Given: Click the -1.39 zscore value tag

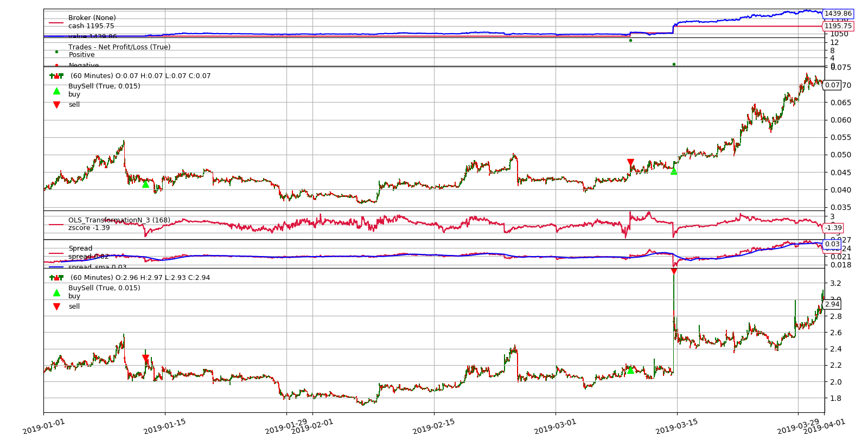Looking at the screenshot, I should [833, 228].
